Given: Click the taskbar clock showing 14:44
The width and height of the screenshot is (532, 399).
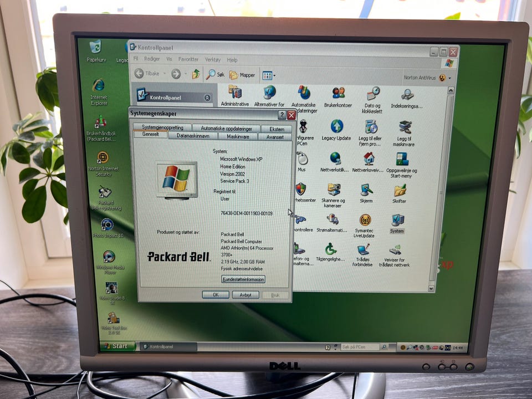Looking at the screenshot, I should pos(458,348).
